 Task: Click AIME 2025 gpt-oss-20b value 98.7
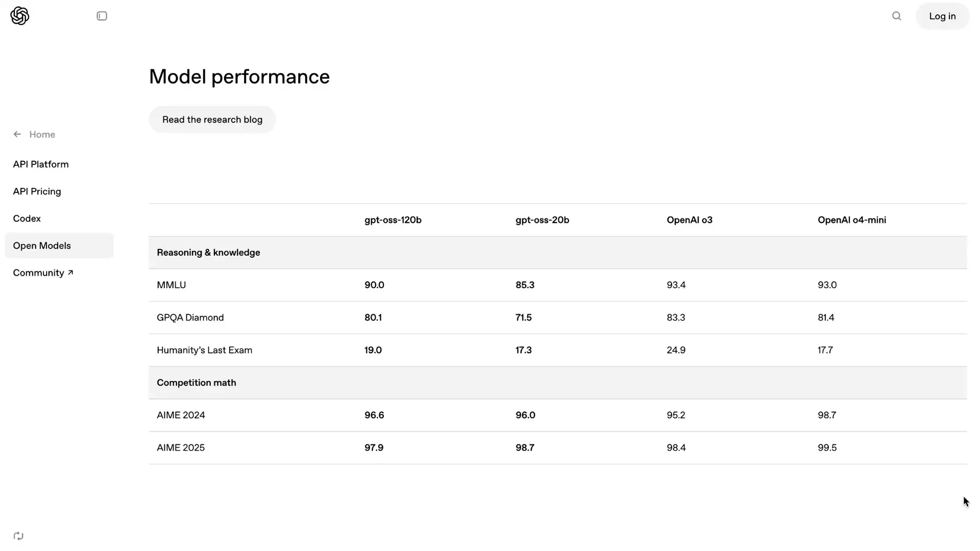tap(525, 447)
